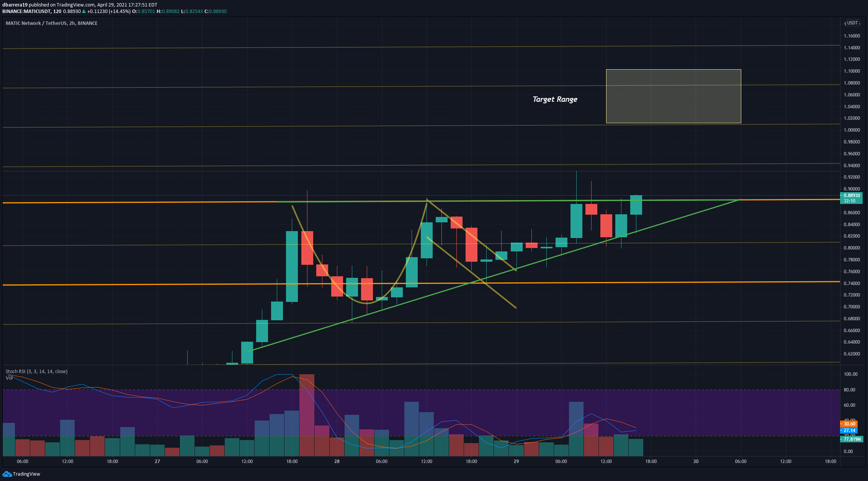Select the gray target range rectangle
Image resolution: width=868 pixels, height=481 pixels.
pyautogui.click(x=673, y=96)
